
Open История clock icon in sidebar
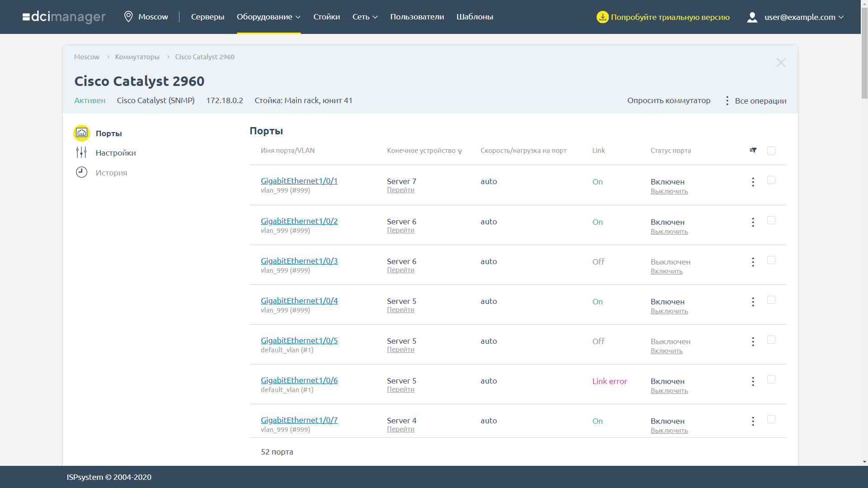coord(81,172)
